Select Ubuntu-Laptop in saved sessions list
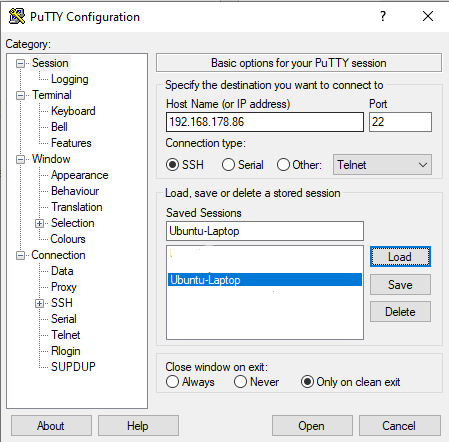This screenshot has height=442, width=449. click(265, 280)
